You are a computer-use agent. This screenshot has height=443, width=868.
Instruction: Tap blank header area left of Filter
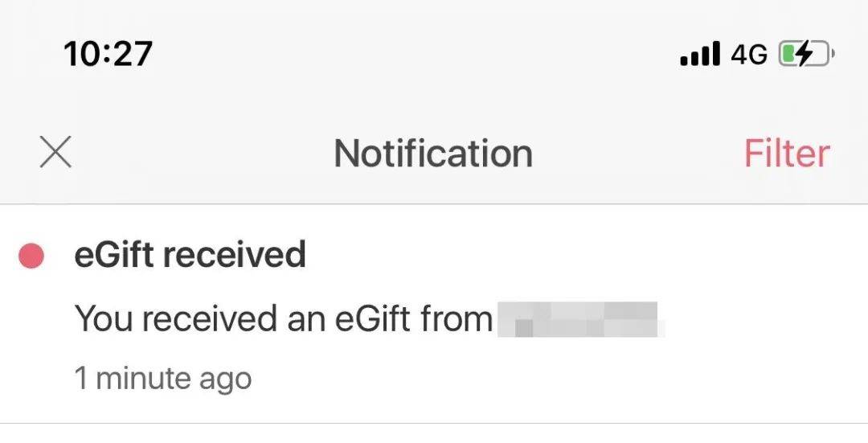643,153
